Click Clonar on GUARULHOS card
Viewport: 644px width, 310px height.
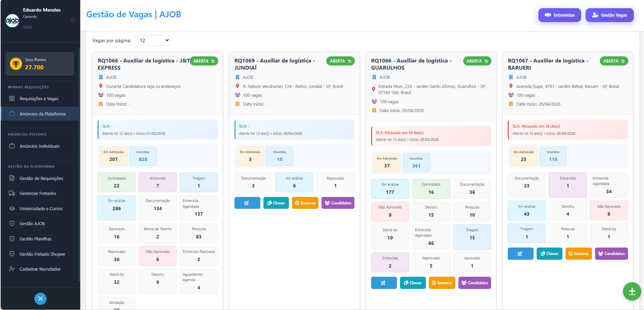[413, 283]
